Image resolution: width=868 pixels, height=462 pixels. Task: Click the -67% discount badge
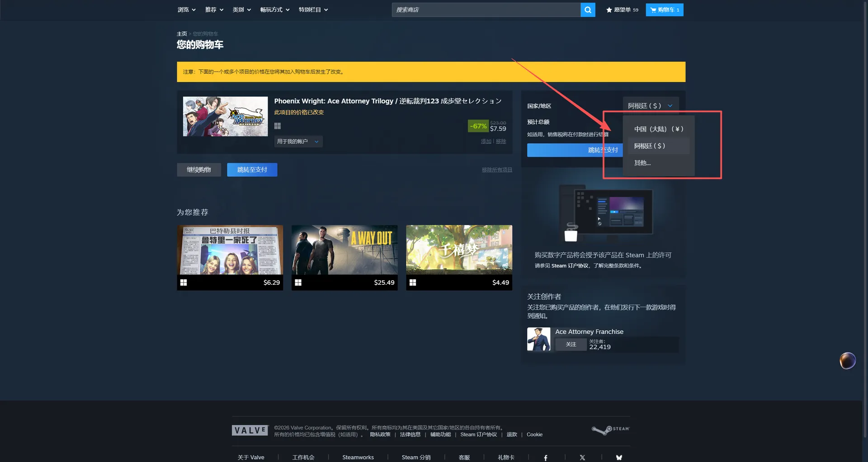(478, 126)
